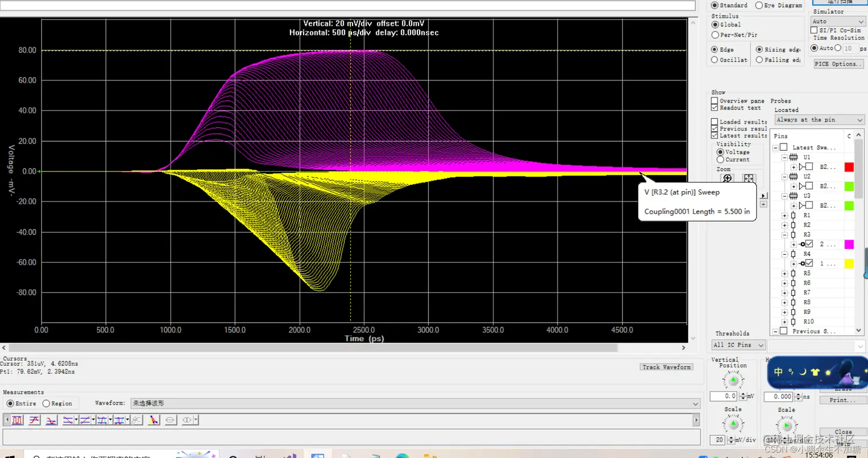This screenshot has height=458, width=868.
Task: Expand the R1 node in Pins tree
Action: (785, 215)
